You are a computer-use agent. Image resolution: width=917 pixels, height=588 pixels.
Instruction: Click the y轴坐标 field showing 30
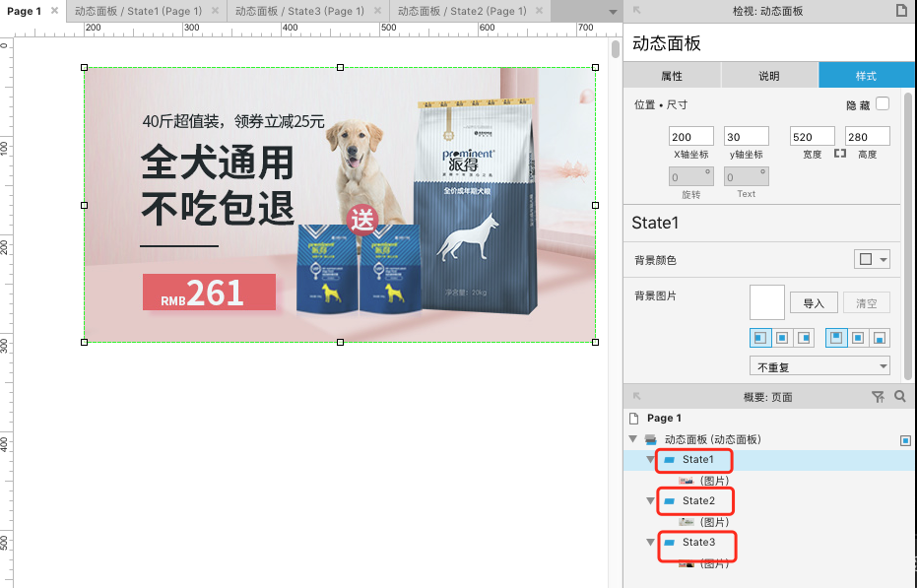(x=747, y=136)
